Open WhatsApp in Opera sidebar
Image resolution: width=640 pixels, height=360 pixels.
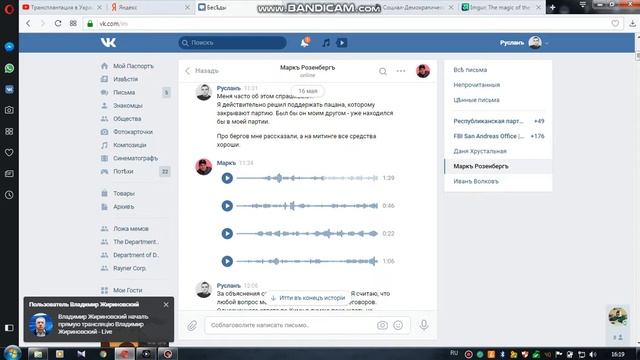[x=9, y=68]
